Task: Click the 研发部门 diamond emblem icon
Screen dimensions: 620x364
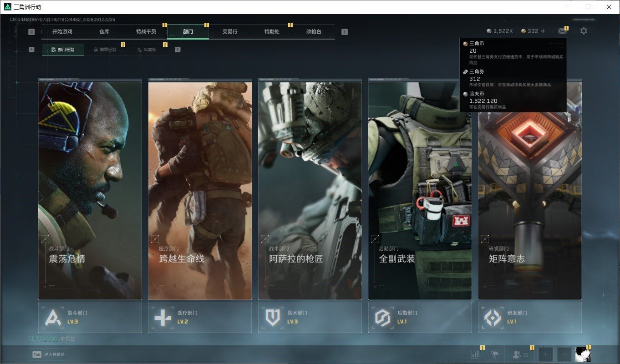Action: pos(493,317)
